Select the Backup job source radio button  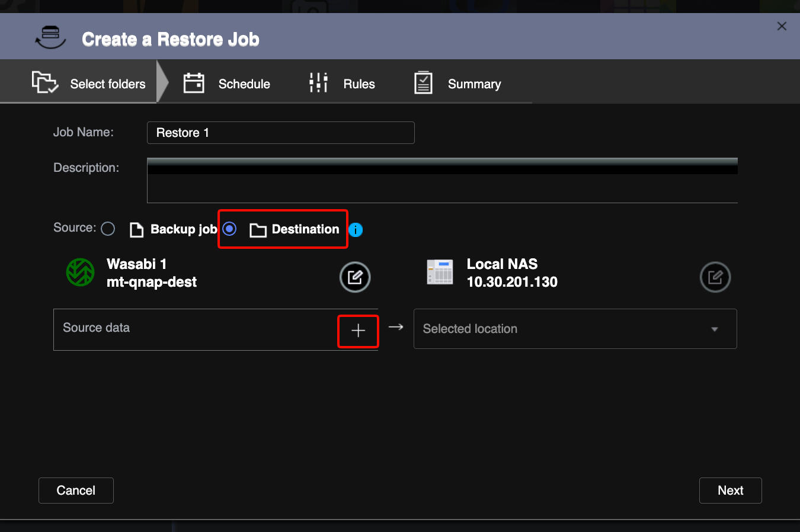(x=108, y=229)
